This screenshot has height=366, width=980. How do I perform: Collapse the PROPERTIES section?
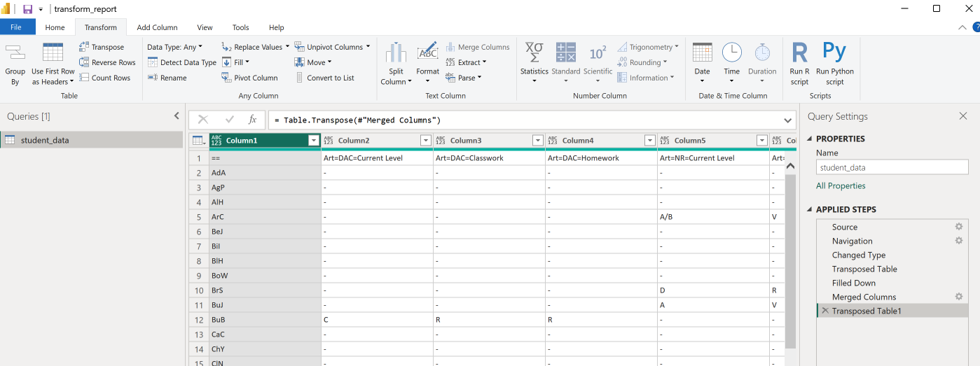810,139
